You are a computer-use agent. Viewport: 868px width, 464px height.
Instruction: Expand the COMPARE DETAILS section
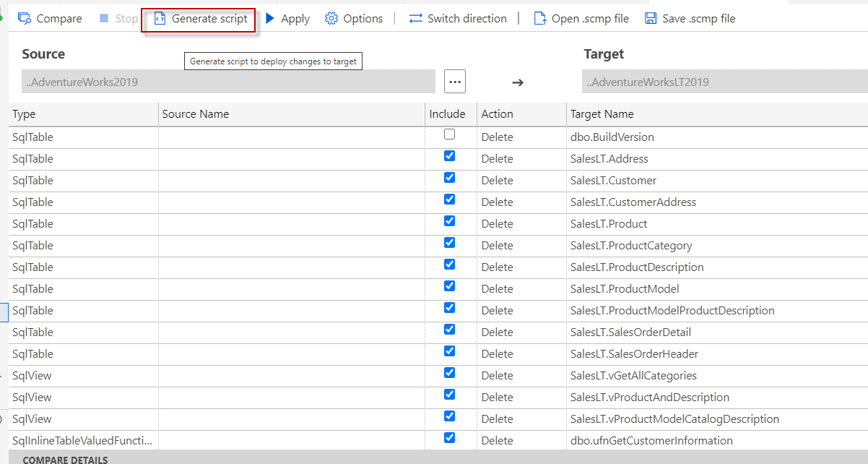[x=65, y=460]
